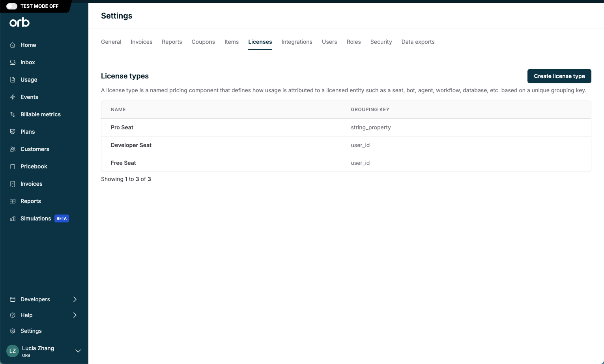
Task: Open the Customers sidebar link
Action: (35, 149)
